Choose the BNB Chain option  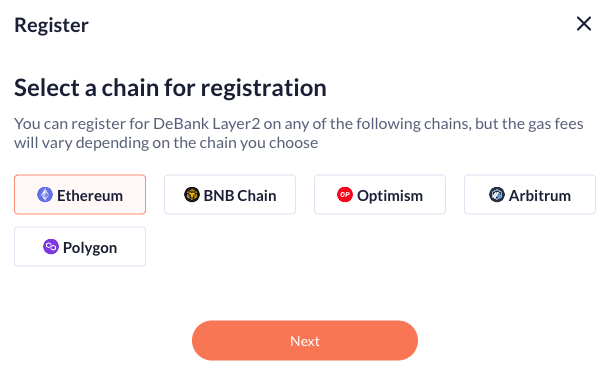[230, 194]
